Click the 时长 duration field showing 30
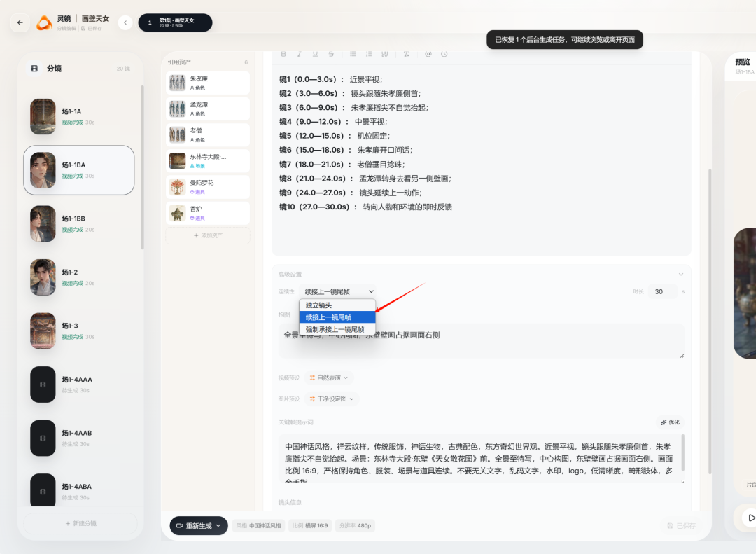Screen dimensions: 756x554 click(662, 291)
